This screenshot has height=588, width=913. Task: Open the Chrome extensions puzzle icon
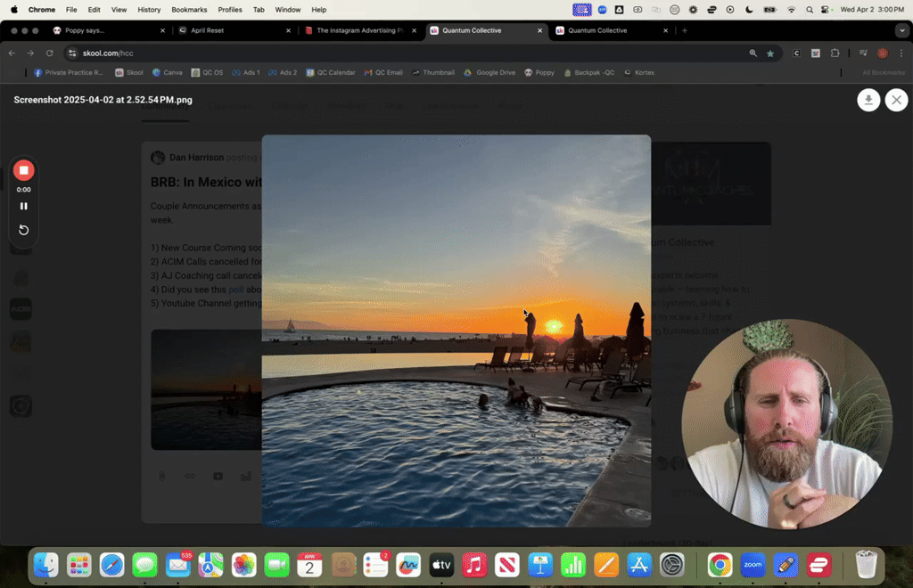(835, 53)
